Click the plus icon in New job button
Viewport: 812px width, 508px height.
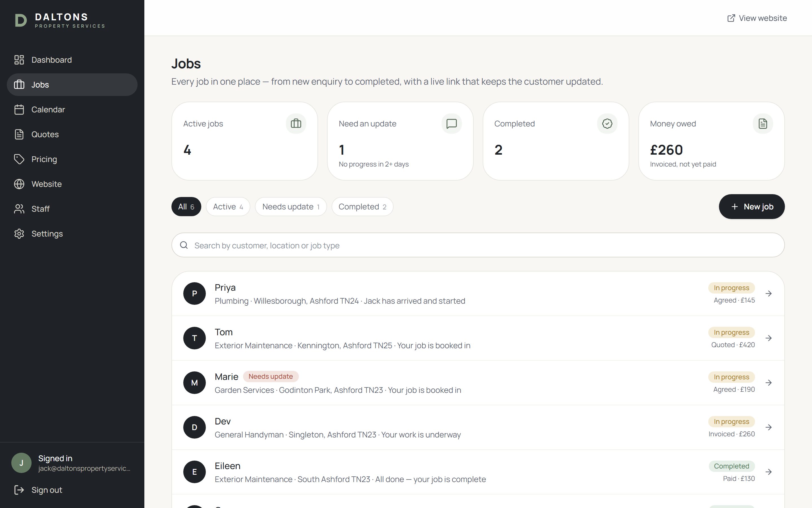tap(734, 207)
